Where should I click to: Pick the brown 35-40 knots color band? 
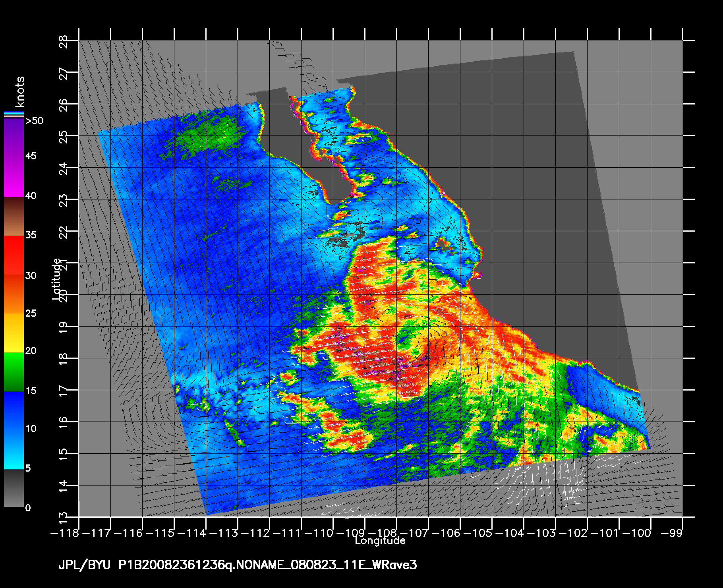coord(14,216)
